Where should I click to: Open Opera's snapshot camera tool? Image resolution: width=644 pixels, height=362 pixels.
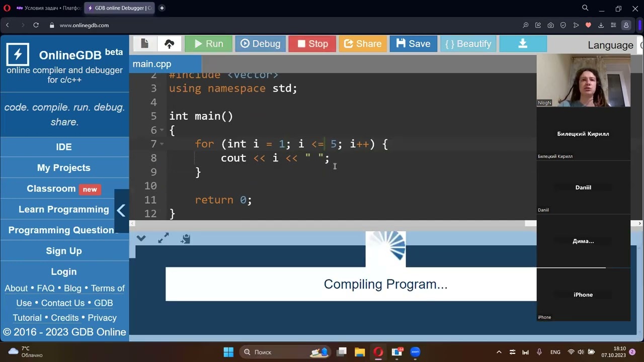[x=551, y=25]
